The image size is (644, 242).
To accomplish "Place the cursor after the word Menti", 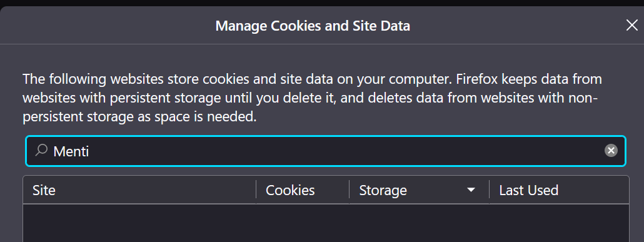I will point(90,151).
